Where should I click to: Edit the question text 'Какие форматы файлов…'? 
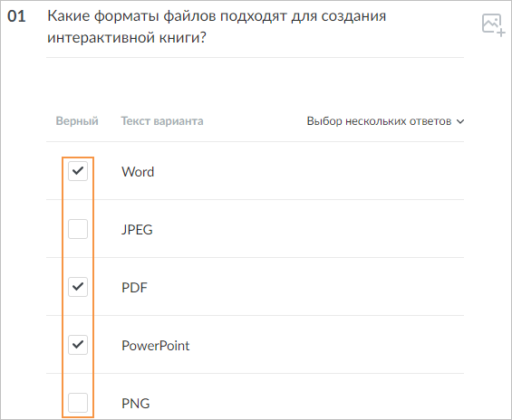(217, 26)
